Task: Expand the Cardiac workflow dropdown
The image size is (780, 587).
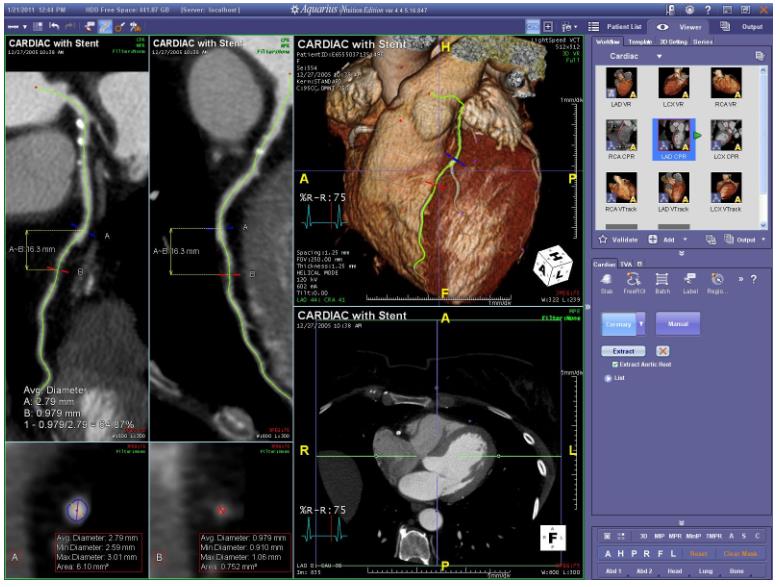Action: 659,57
